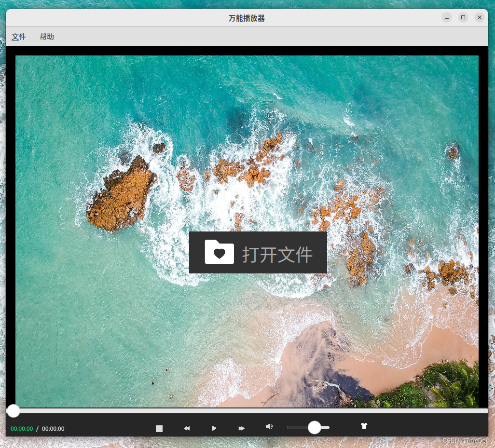495x448 pixels.
Task: Click the 打开文件 overlay button
Action: coord(258,252)
